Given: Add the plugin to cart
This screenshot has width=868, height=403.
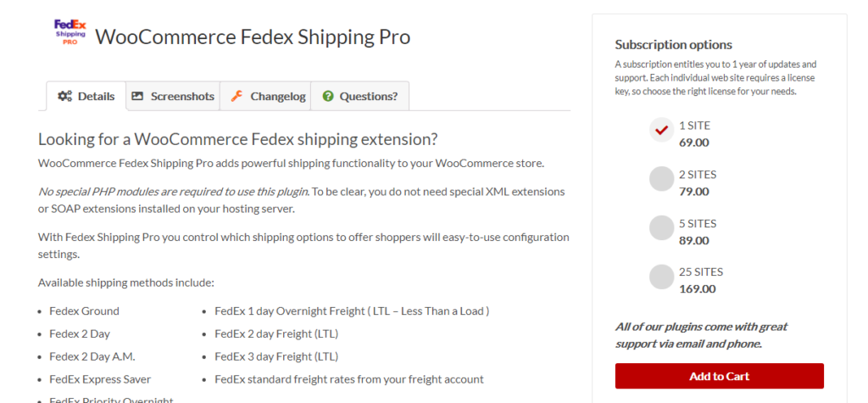Looking at the screenshot, I should [x=719, y=376].
